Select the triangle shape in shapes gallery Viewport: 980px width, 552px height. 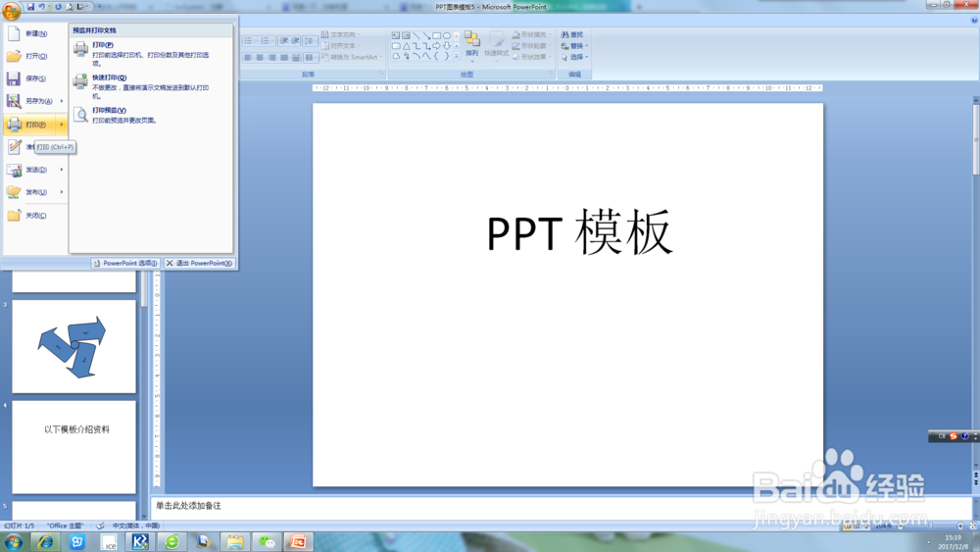(406, 46)
